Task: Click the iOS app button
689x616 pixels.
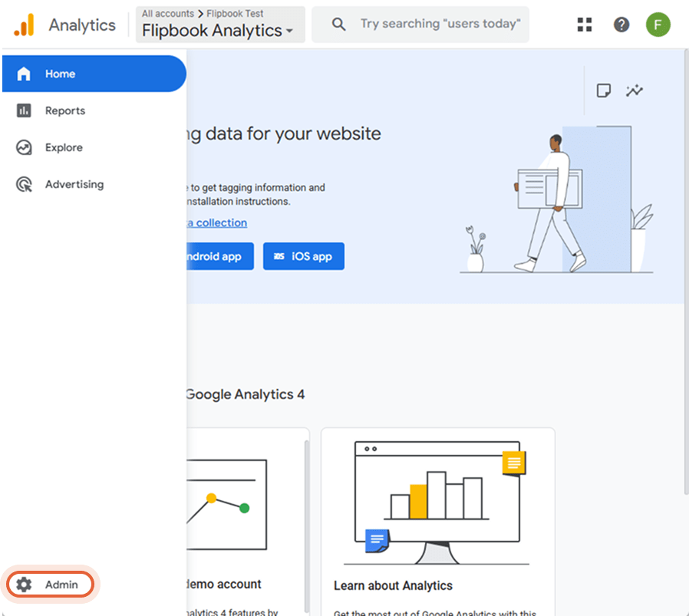Action: pos(304,256)
